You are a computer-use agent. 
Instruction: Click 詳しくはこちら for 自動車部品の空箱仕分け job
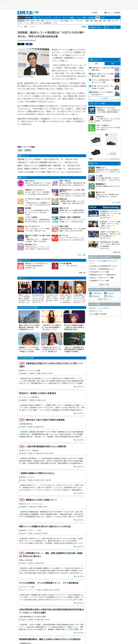(x=79, y=387)
